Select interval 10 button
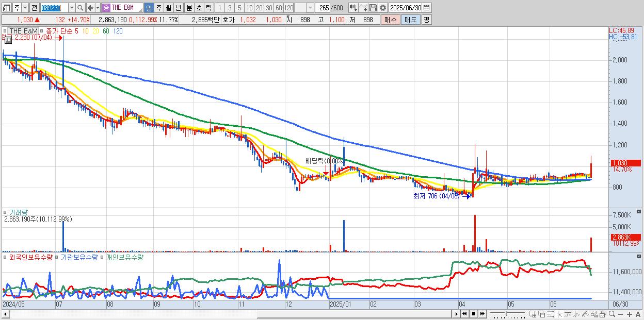This screenshot has width=644, height=320. coord(249,8)
